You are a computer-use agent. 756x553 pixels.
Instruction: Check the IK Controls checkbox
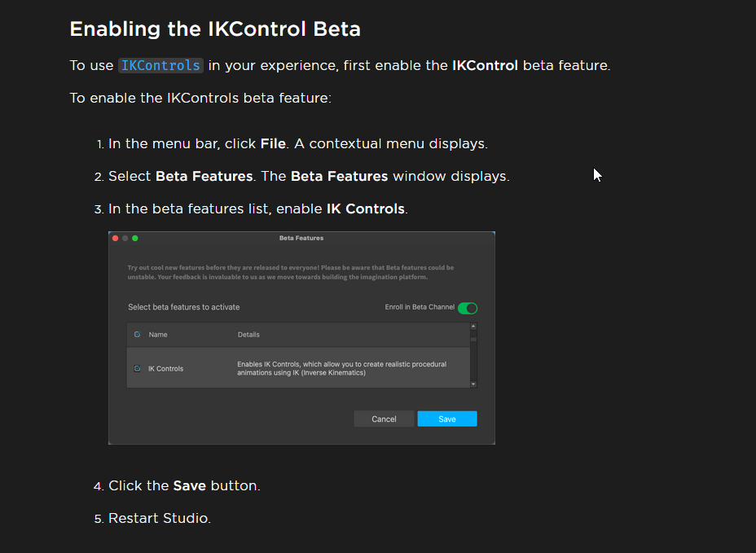point(138,368)
